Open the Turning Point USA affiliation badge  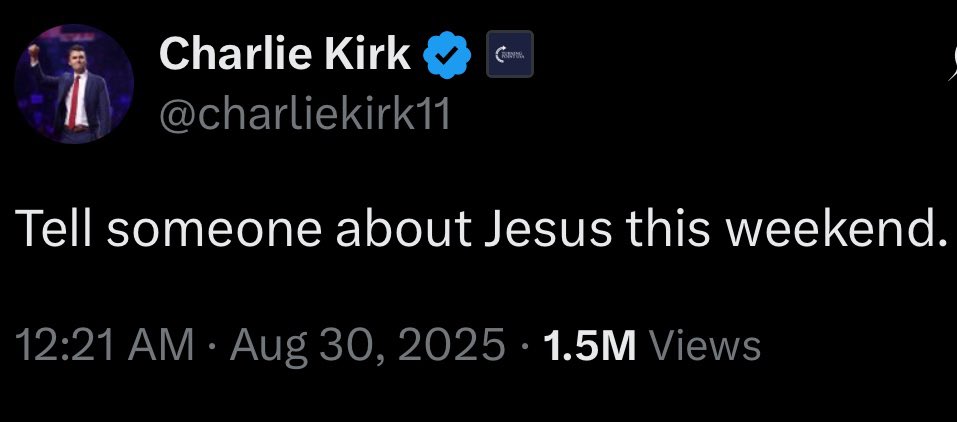coord(509,55)
